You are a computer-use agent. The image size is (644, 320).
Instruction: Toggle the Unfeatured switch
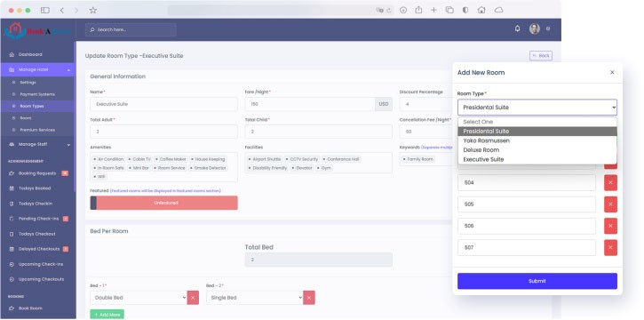click(163, 203)
